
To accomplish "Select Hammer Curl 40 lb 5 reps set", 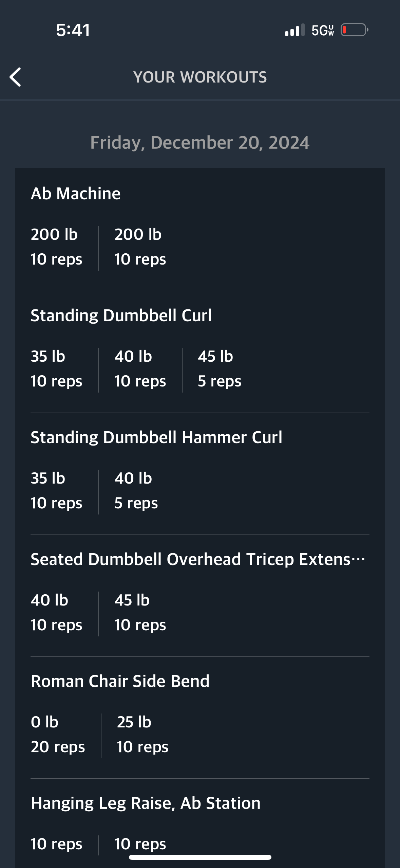I will [136, 491].
